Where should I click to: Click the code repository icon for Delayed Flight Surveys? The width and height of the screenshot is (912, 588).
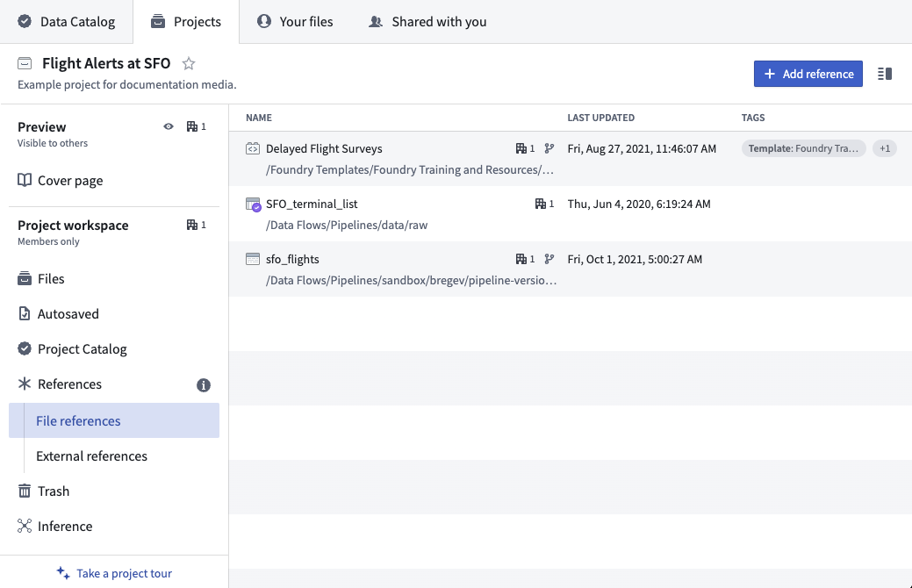(x=253, y=148)
